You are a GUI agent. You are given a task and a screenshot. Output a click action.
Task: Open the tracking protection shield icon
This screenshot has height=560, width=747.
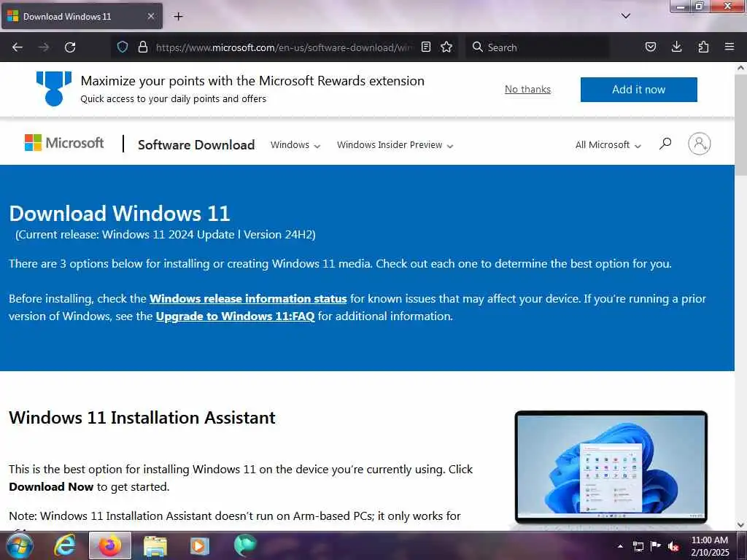[123, 47]
